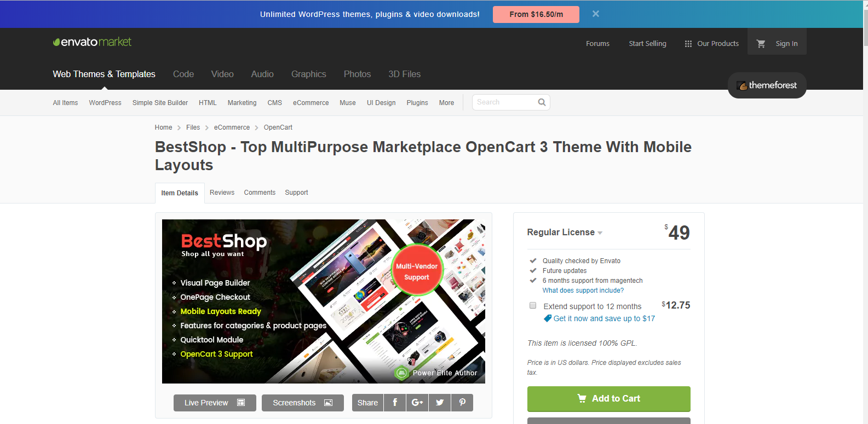
Task: Select Muse category
Action: (x=347, y=103)
